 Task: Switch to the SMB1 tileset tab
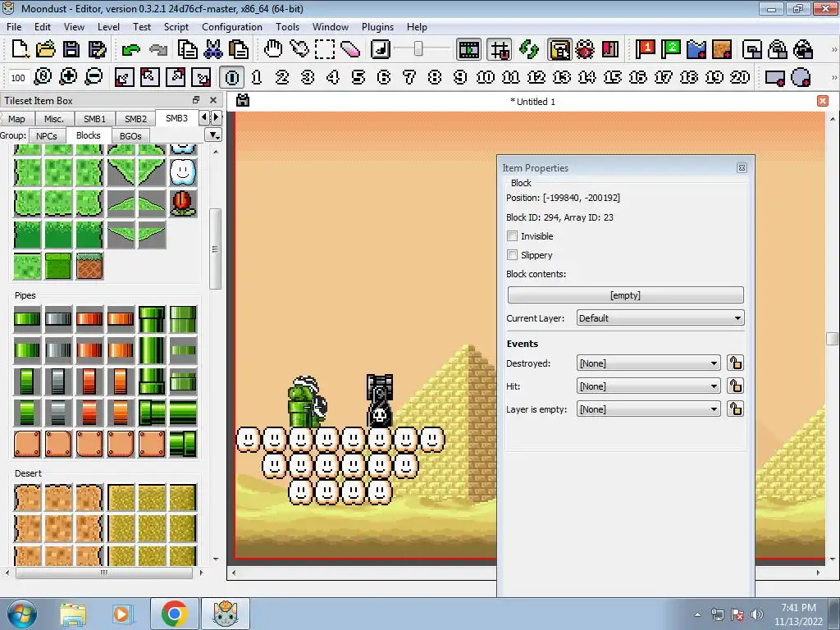pos(94,118)
